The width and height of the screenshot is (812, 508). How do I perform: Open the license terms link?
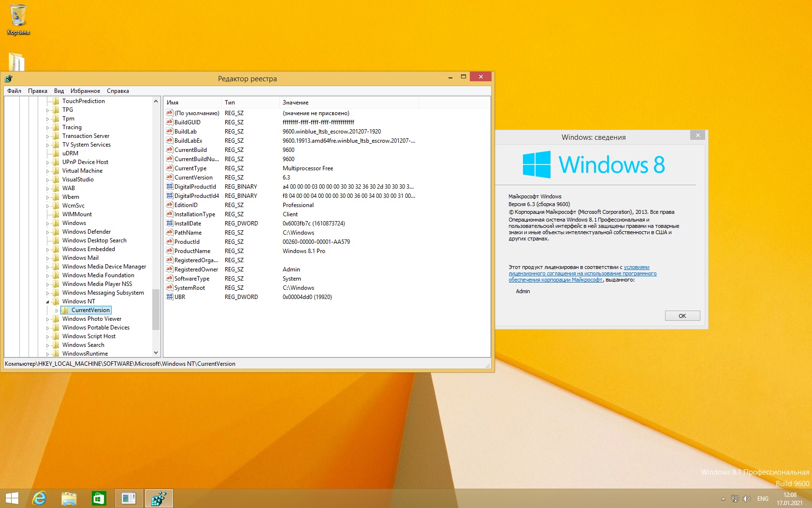(582, 273)
